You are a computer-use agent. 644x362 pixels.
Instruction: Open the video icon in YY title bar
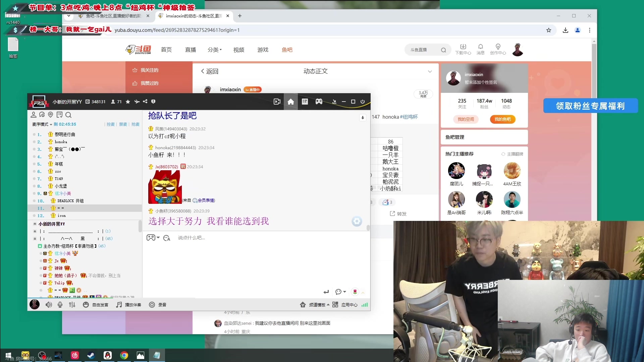(x=277, y=102)
